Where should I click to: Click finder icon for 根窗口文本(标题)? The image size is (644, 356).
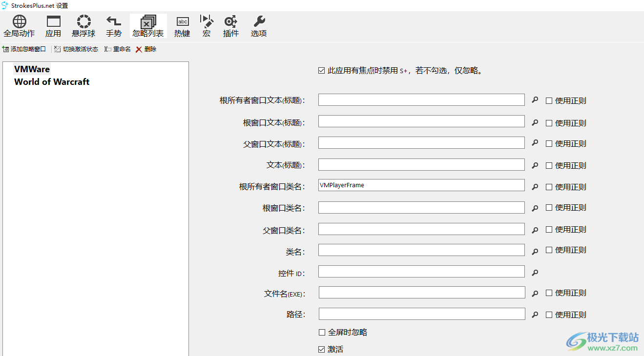tap(535, 122)
